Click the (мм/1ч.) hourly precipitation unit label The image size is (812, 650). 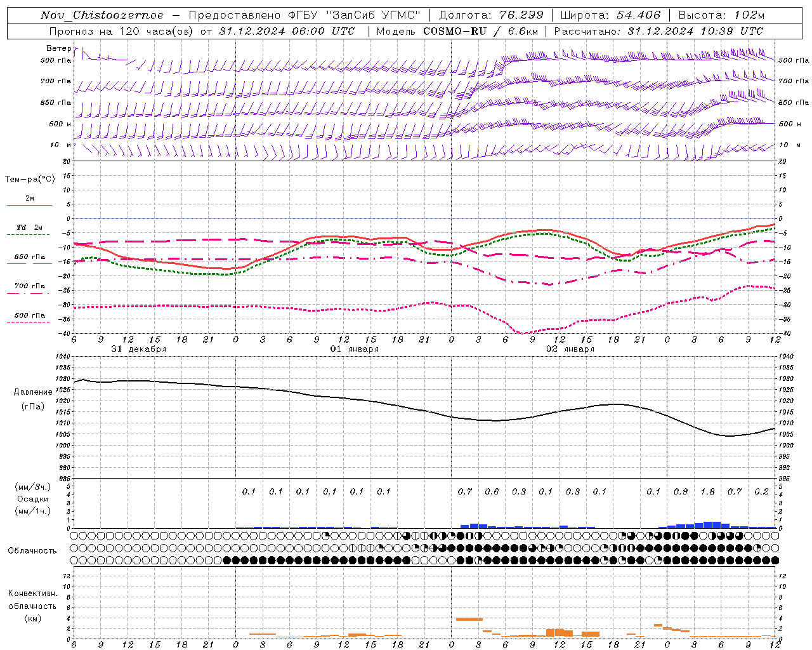coord(33,511)
